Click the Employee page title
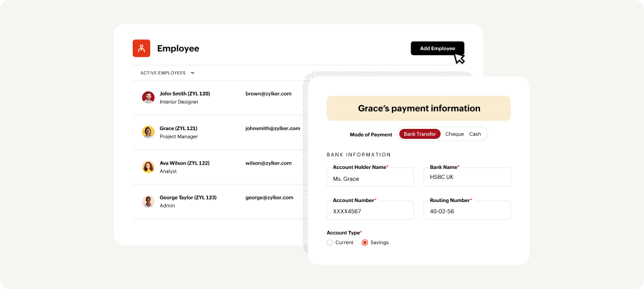This screenshot has height=289, width=644. coord(178,48)
